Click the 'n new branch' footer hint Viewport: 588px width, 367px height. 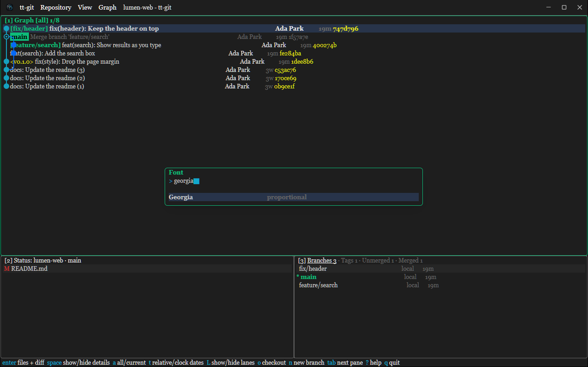(x=306, y=362)
